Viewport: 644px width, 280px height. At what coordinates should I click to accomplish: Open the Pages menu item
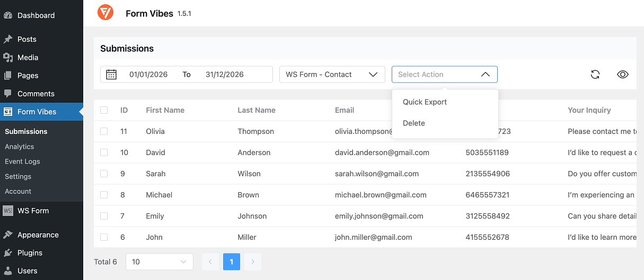click(x=41, y=75)
